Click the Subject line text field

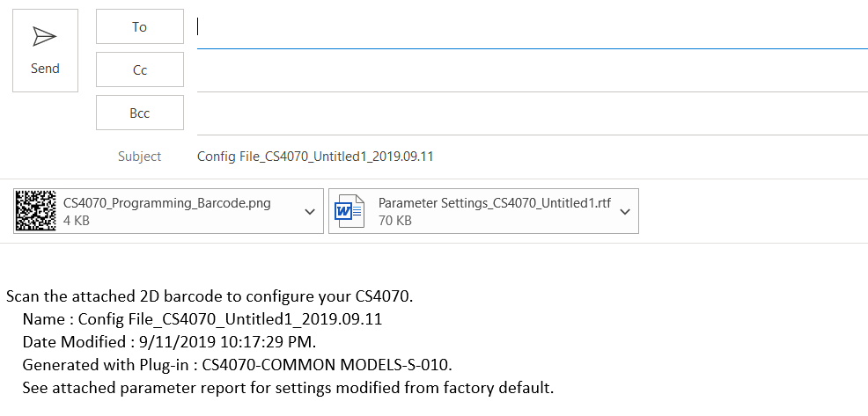tap(528, 157)
